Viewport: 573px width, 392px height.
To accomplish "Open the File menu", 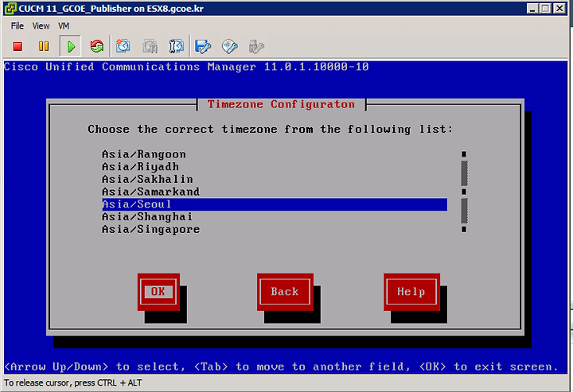I will click(x=18, y=26).
